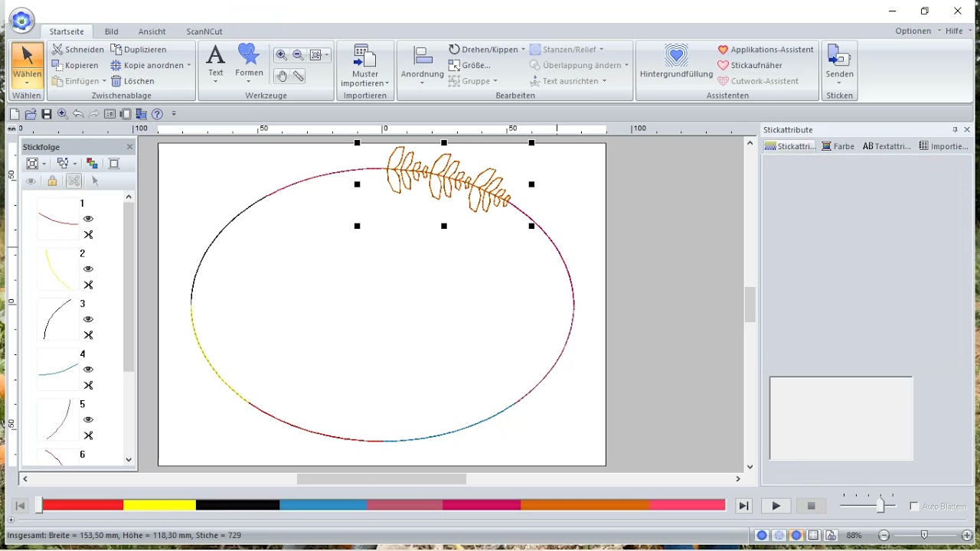Close the Stickfolge panel
The height and width of the screenshot is (551, 980).
click(129, 146)
